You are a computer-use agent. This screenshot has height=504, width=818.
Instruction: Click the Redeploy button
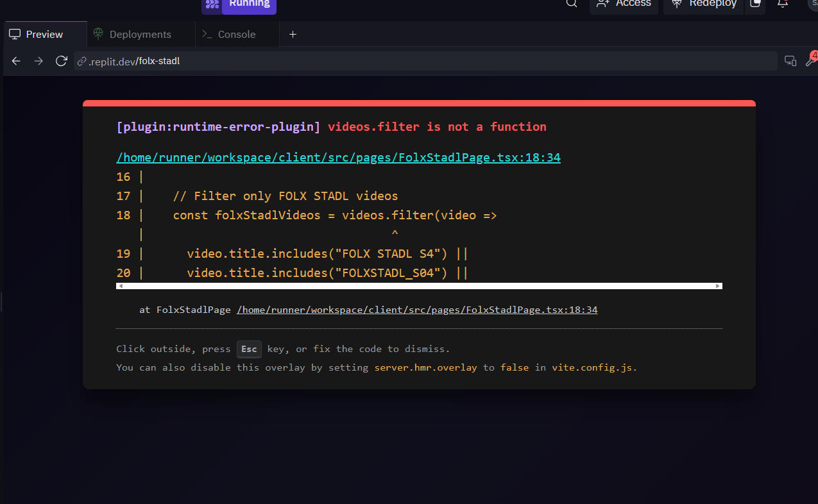(x=704, y=5)
